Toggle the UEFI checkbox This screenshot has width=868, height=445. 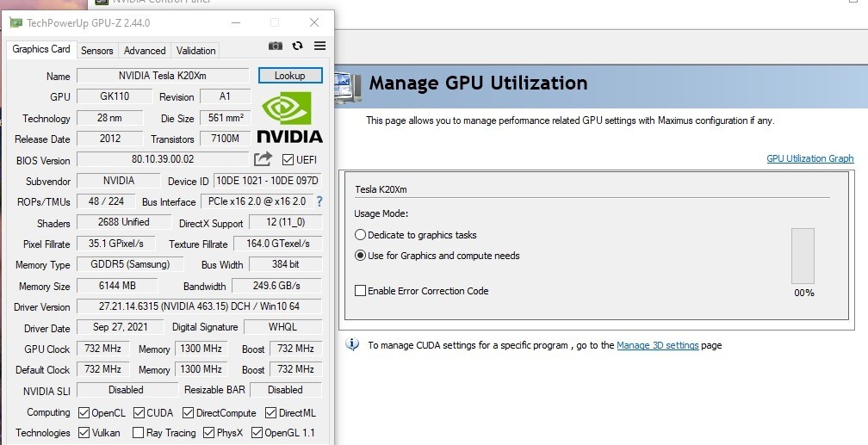[288, 159]
